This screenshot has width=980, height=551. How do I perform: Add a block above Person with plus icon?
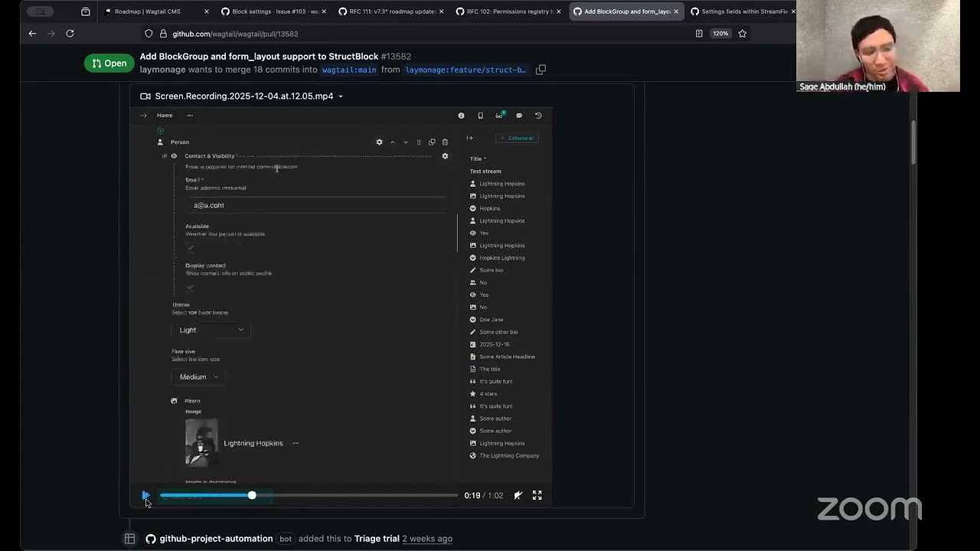click(x=160, y=131)
